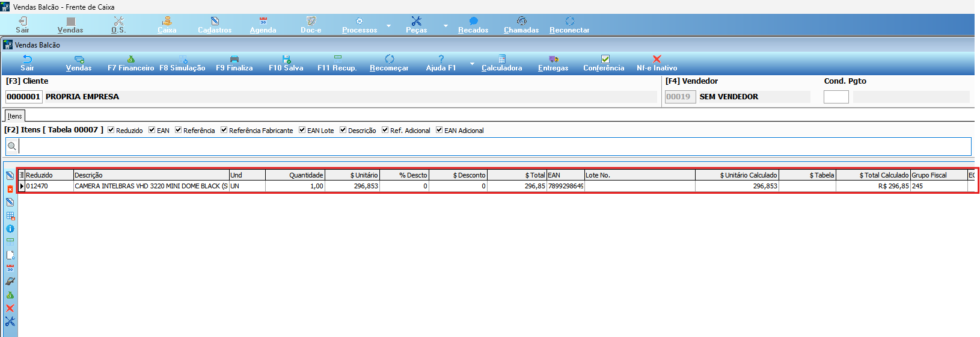Click the blue info icon in the left sidebar
Viewport: 980px width, 337px height.
coord(10,229)
